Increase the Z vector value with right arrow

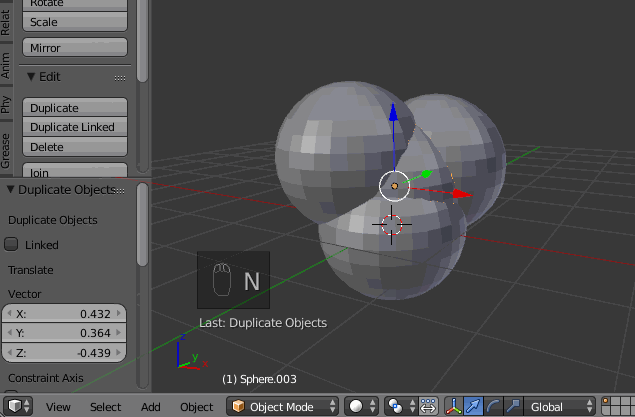[x=119, y=352]
